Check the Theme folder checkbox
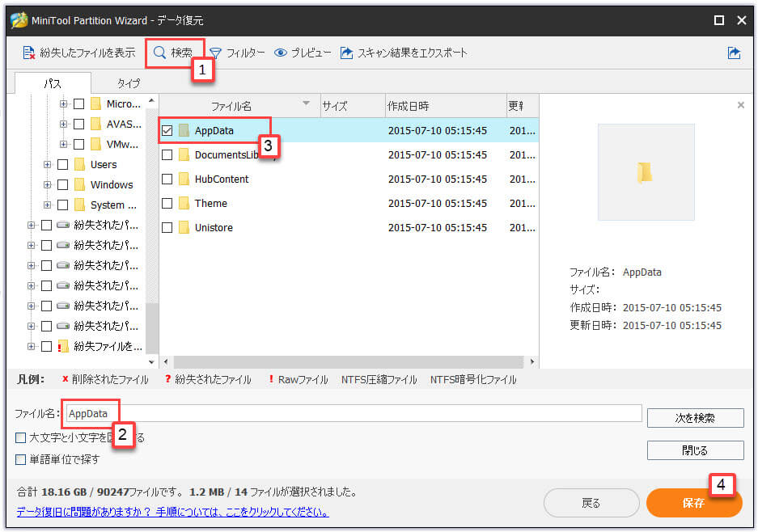Image resolution: width=758 pixels, height=532 pixels. [167, 203]
